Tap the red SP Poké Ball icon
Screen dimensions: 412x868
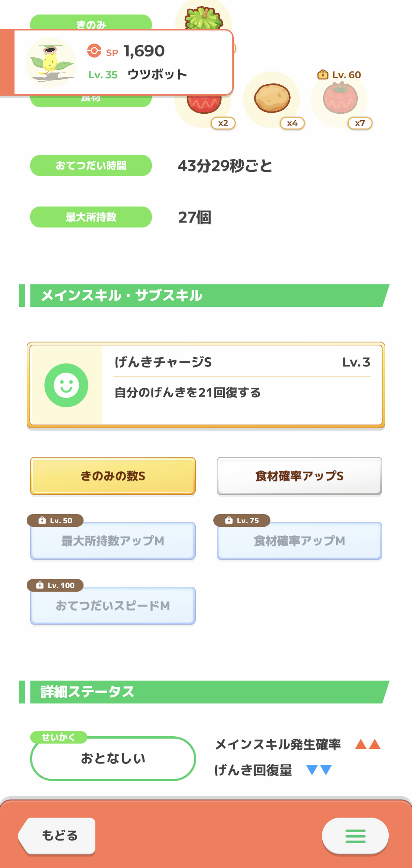click(x=94, y=50)
